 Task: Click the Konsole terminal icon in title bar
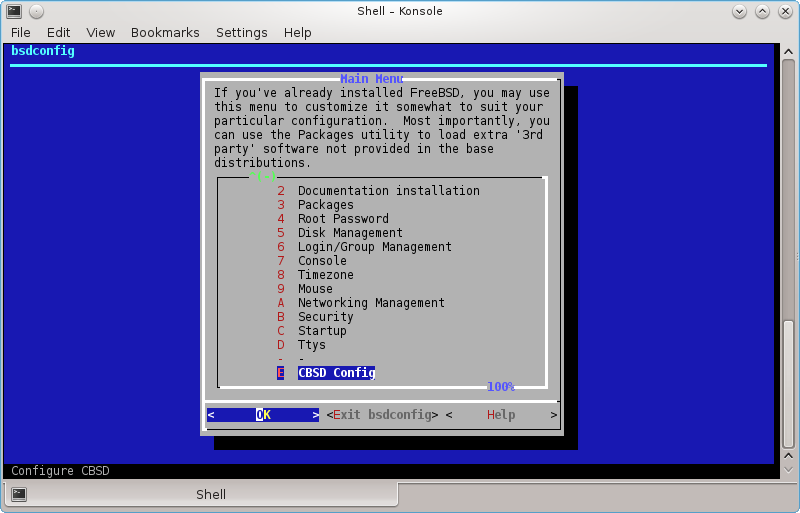coord(14,11)
